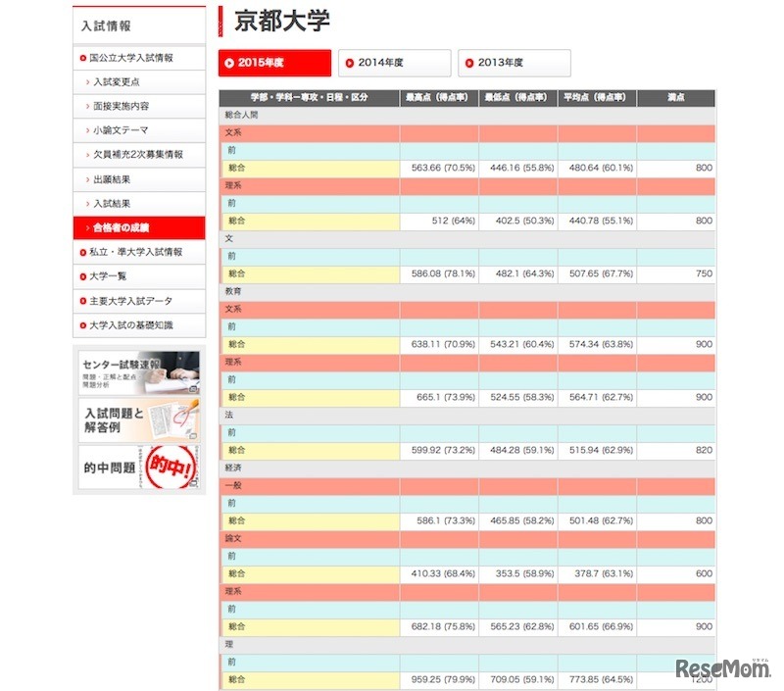Click bullet icon beside 大学一覧
This screenshot has width=784, height=691.
pyautogui.click(x=83, y=276)
